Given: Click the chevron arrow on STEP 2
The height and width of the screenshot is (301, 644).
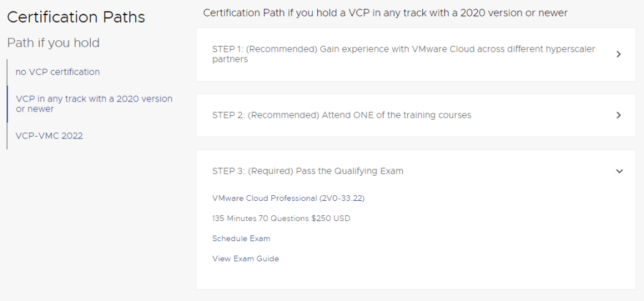Looking at the screenshot, I should coord(618,115).
